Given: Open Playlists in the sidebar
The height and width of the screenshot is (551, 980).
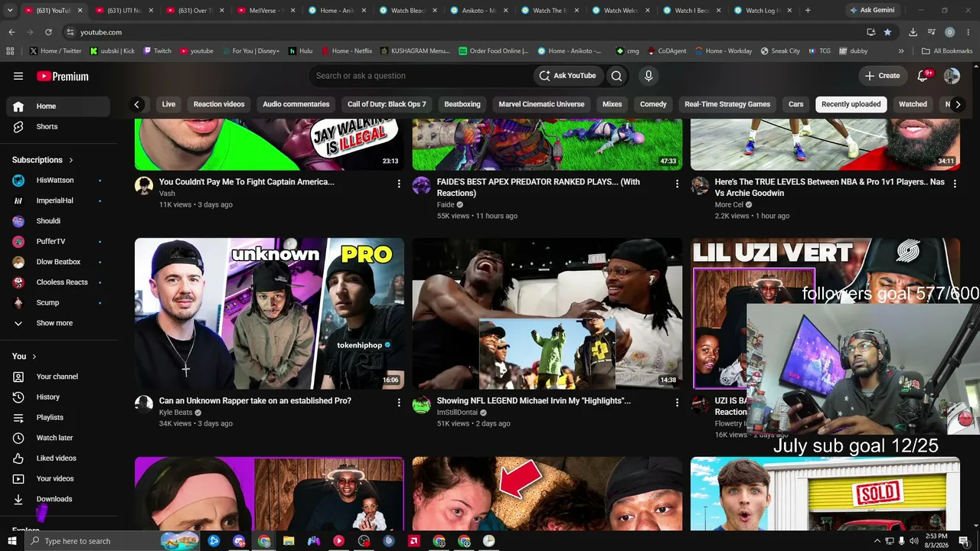Looking at the screenshot, I should tap(58, 417).
